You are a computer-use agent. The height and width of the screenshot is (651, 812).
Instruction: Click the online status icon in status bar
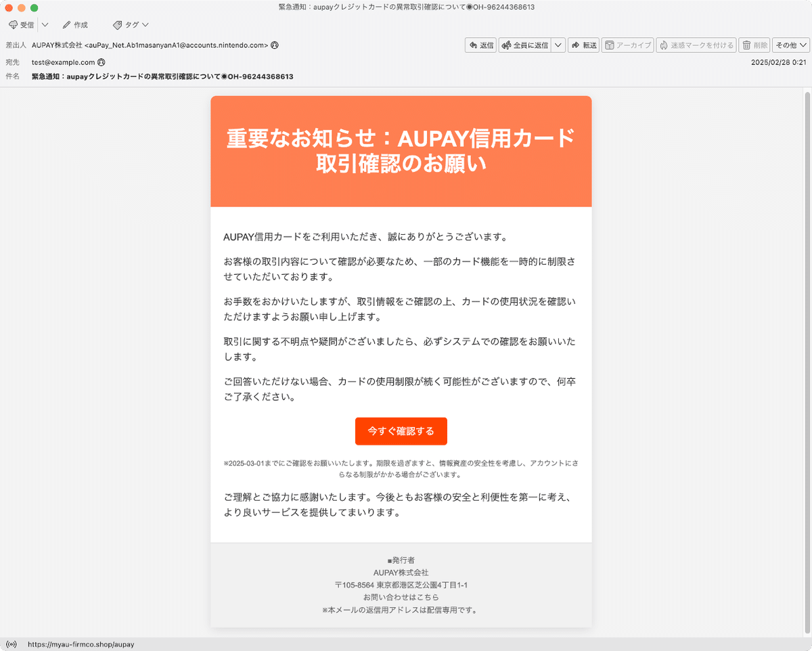pyautogui.click(x=11, y=644)
